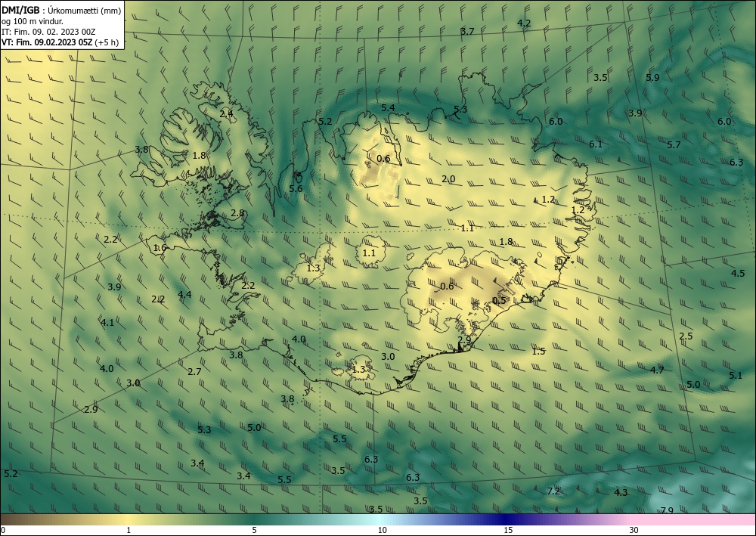Click the 3.7 value on the map
This screenshot has height=536, width=756.
(x=467, y=31)
